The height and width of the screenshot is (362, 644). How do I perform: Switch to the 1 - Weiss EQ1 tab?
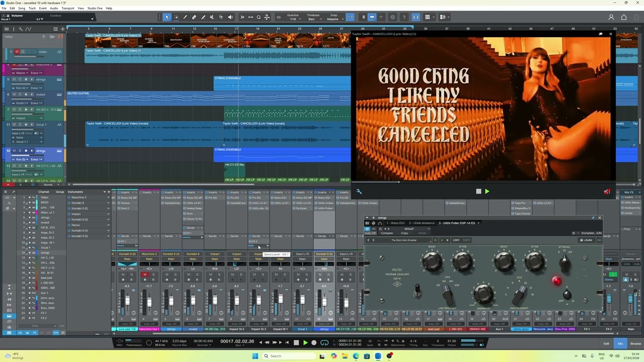click(395, 223)
